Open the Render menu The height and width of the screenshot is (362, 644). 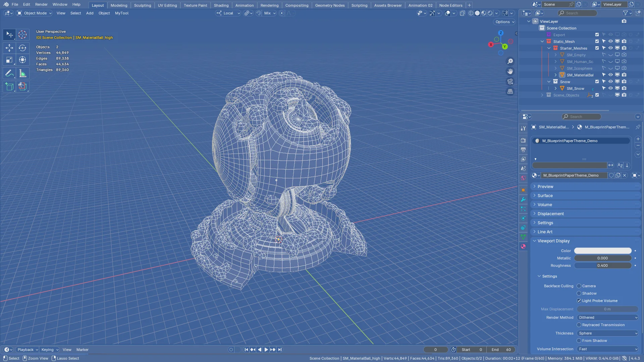[41, 4]
